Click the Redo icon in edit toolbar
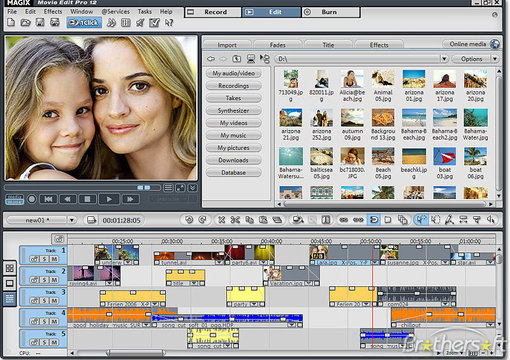The width and height of the screenshot is (510, 360). [202, 220]
